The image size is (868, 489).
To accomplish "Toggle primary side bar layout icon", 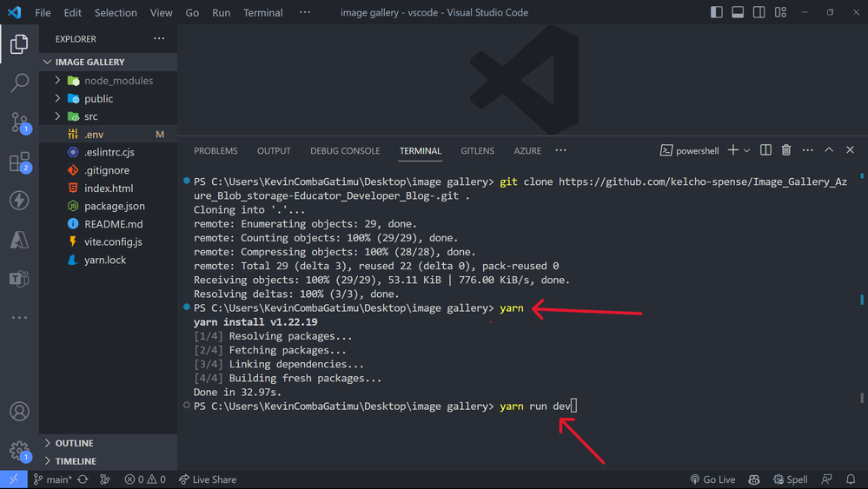I will (x=716, y=12).
